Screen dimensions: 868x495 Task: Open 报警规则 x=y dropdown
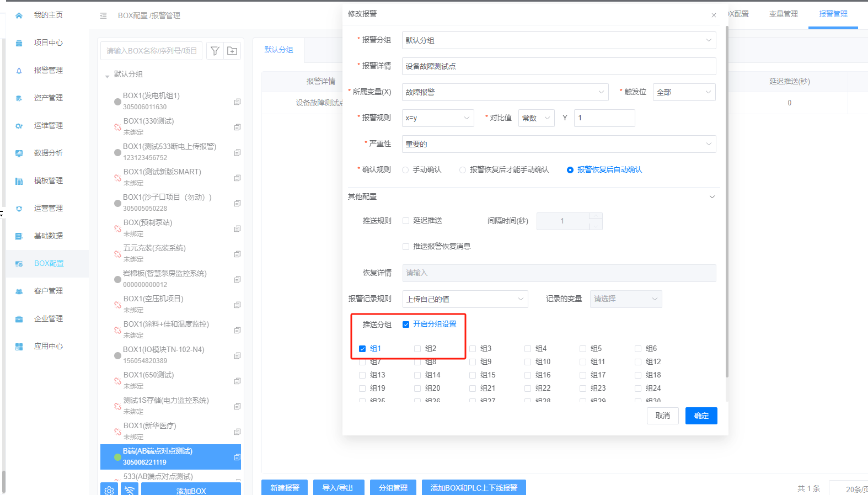438,118
